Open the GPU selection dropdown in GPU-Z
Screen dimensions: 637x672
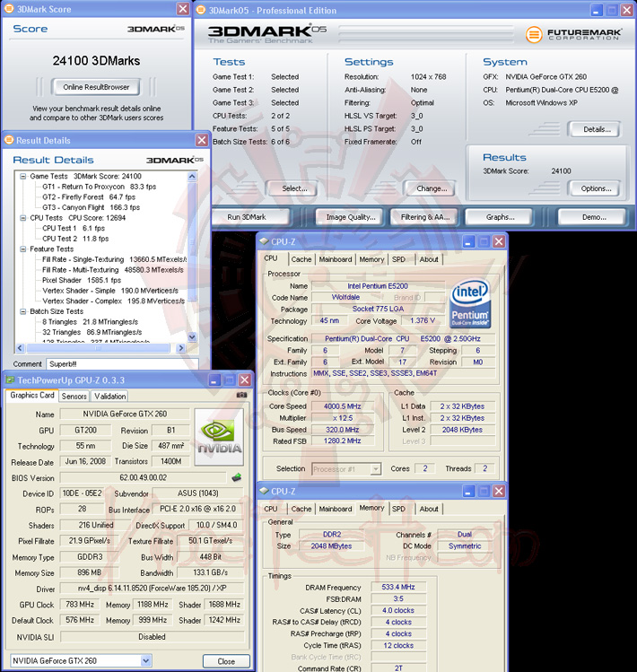(x=145, y=660)
